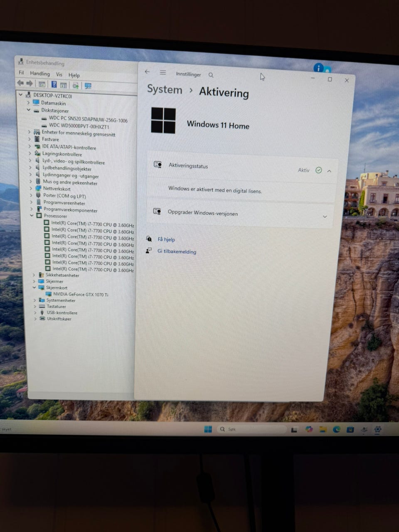Select the Porter (COM og LPT) category
The width and height of the screenshot is (399, 532).
[64, 196]
